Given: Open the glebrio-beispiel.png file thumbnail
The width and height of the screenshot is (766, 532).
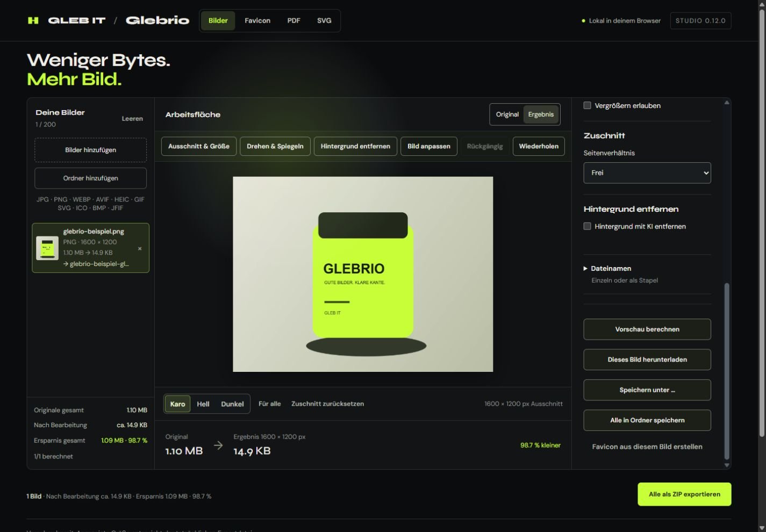Looking at the screenshot, I should point(47,248).
